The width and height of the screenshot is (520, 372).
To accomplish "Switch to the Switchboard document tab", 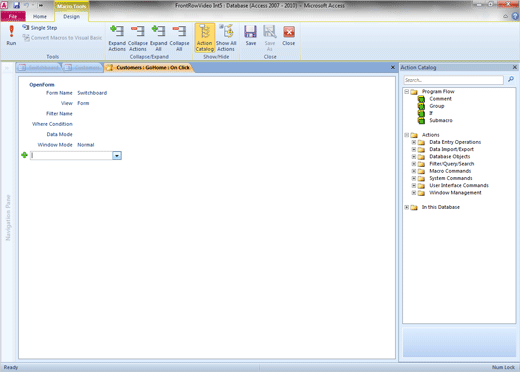I will pos(39,68).
